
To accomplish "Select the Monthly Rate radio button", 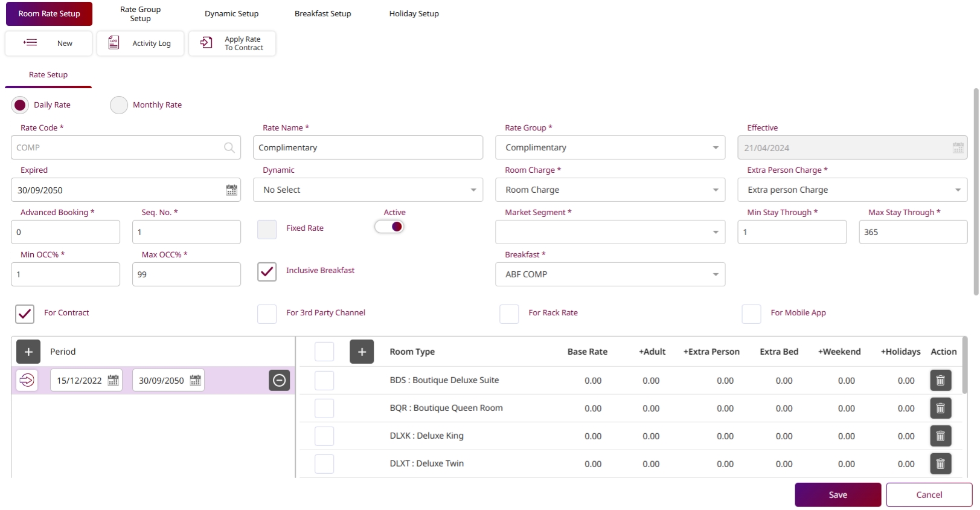I will coord(119,105).
